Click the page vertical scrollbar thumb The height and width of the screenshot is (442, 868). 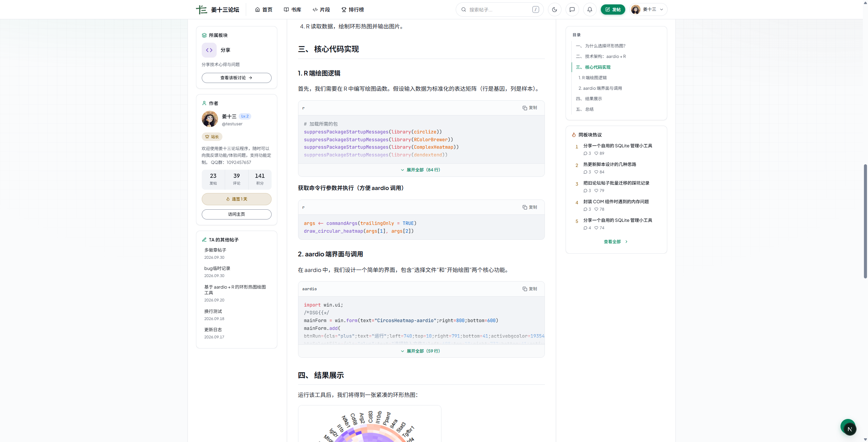click(865, 221)
